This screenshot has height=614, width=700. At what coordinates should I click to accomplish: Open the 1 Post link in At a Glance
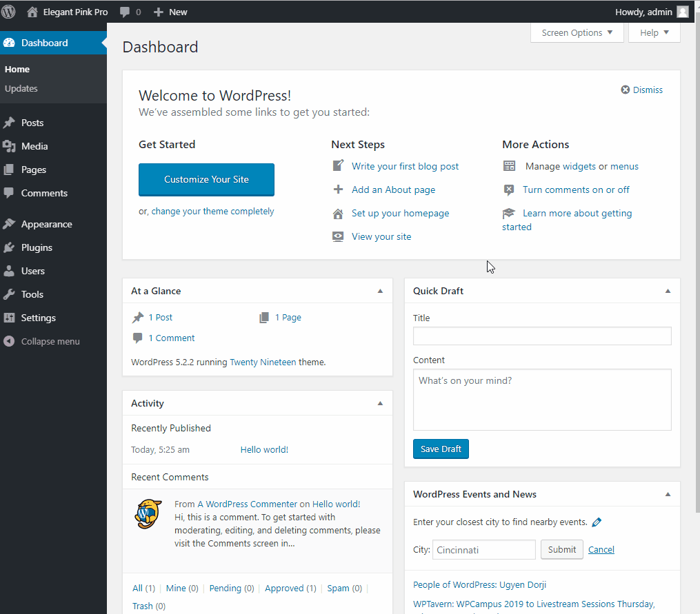[x=160, y=317]
